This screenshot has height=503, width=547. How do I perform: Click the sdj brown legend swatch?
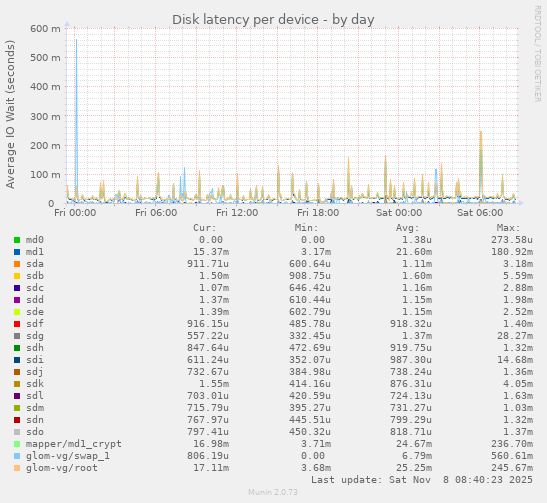[x=17, y=372]
